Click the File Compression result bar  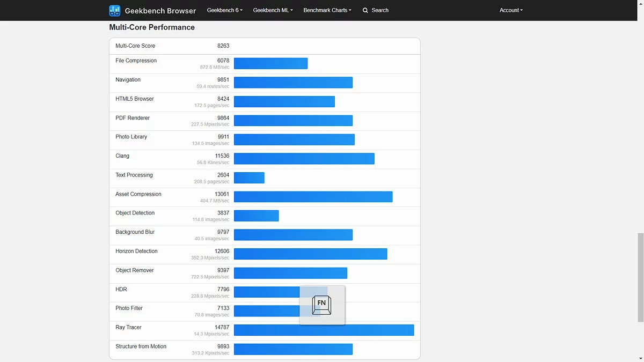pyautogui.click(x=270, y=63)
